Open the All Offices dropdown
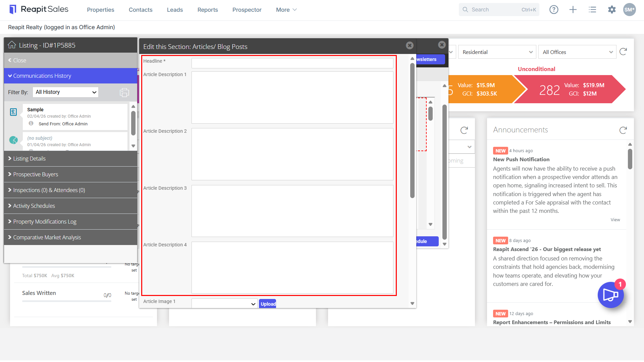The image size is (644, 362). point(577,52)
